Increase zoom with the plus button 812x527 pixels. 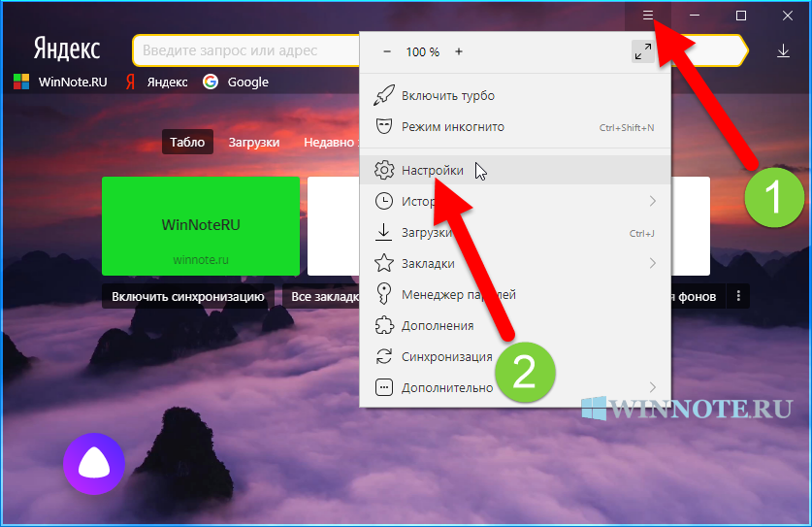click(458, 51)
